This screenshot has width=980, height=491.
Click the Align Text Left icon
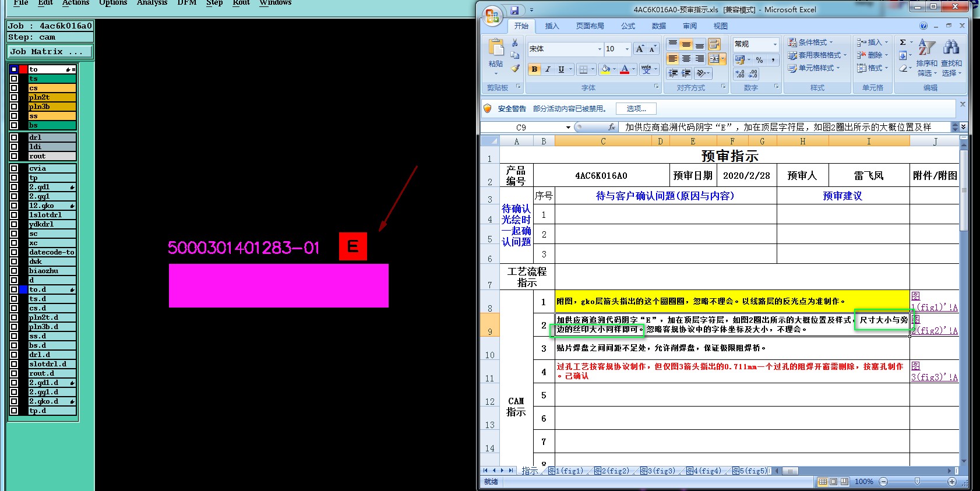coord(672,59)
